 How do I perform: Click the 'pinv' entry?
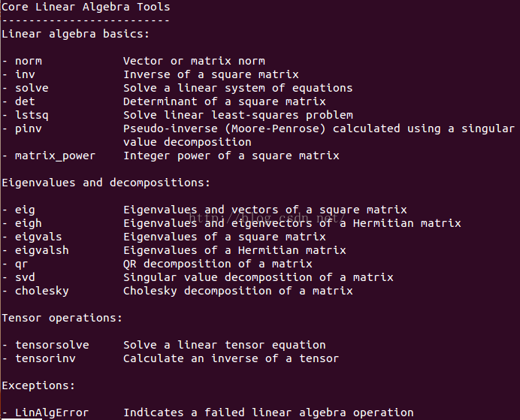pos(29,129)
